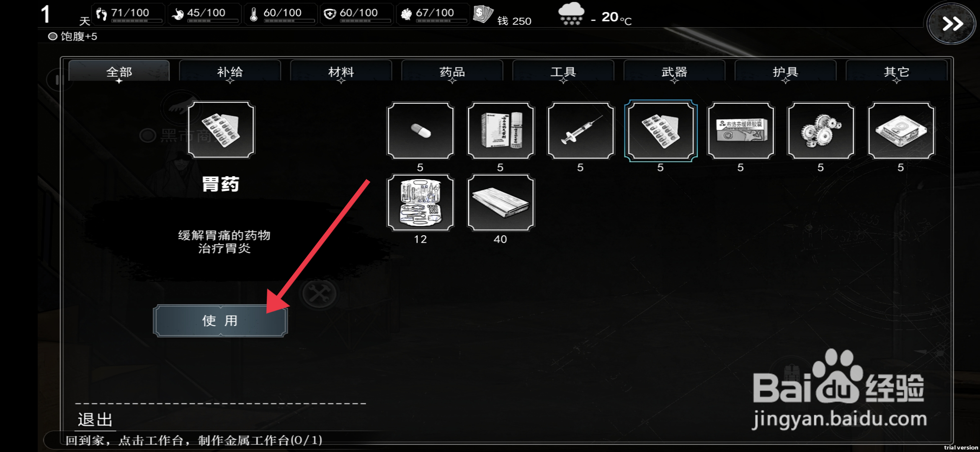Select the highlighted stomach medicine blister pack
Viewport: 980px width, 452px height.
(660, 131)
